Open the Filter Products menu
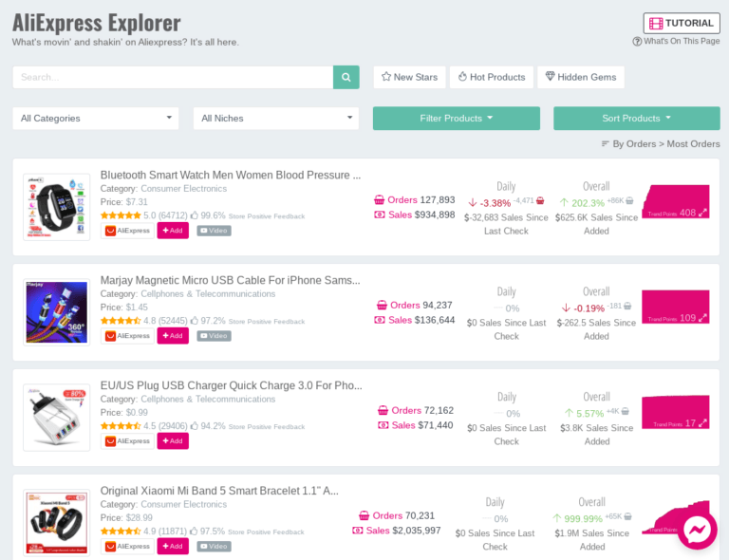Viewport: 729px width, 560px height. point(457,119)
